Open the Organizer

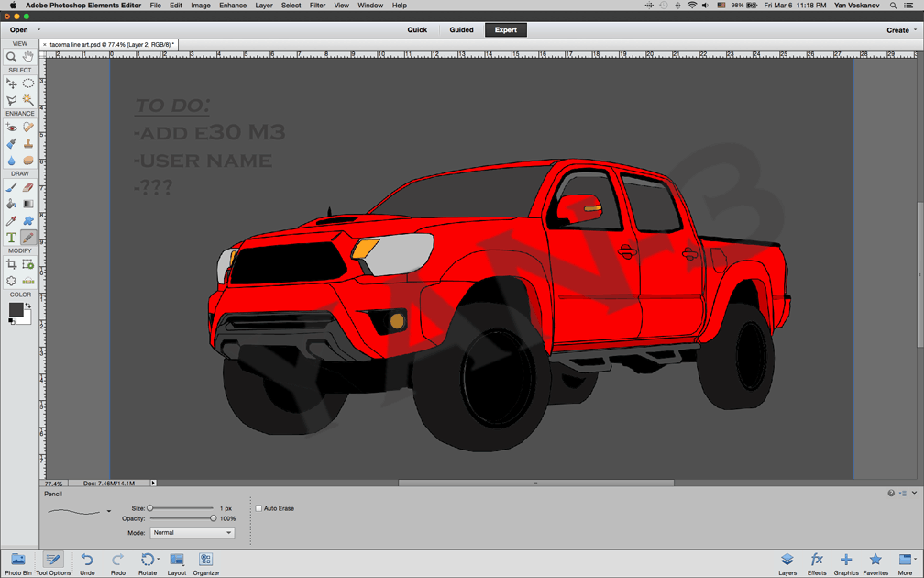coord(205,563)
